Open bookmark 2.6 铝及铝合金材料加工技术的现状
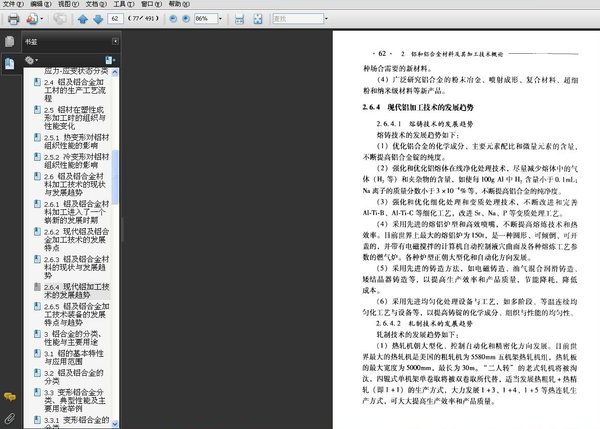 pyautogui.click(x=75, y=184)
